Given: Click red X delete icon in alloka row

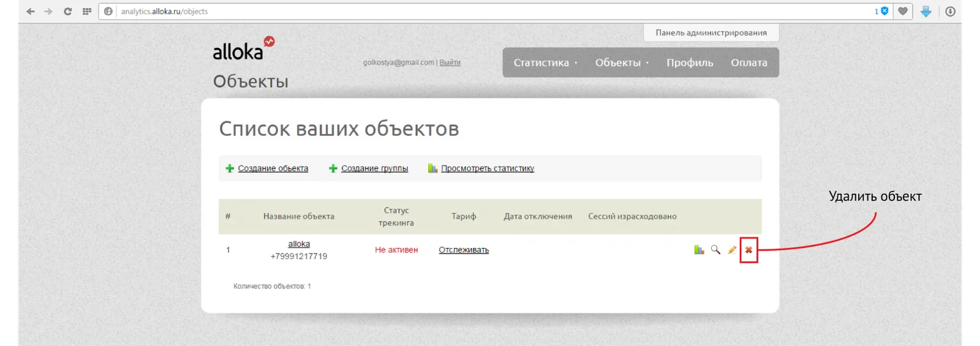Looking at the screenshot, I should (x=748, y=250).
